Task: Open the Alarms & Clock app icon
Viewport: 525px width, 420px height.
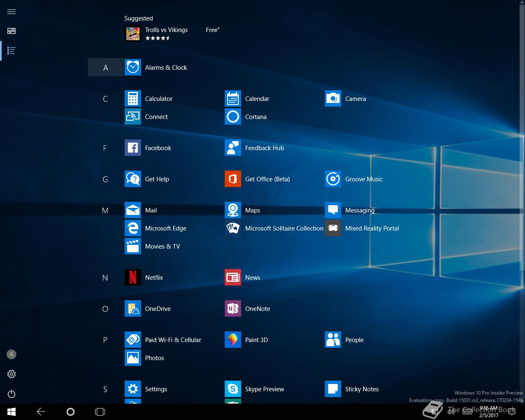Action: [133, 67]
